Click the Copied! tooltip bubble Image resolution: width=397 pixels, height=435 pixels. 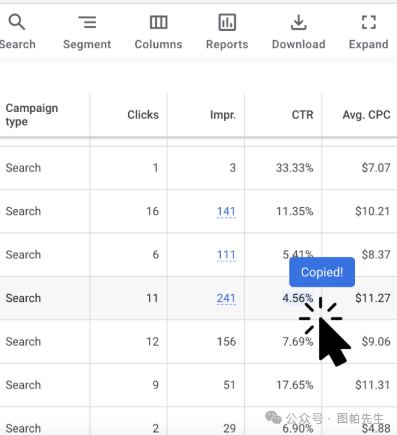click(x=322, y=272)
